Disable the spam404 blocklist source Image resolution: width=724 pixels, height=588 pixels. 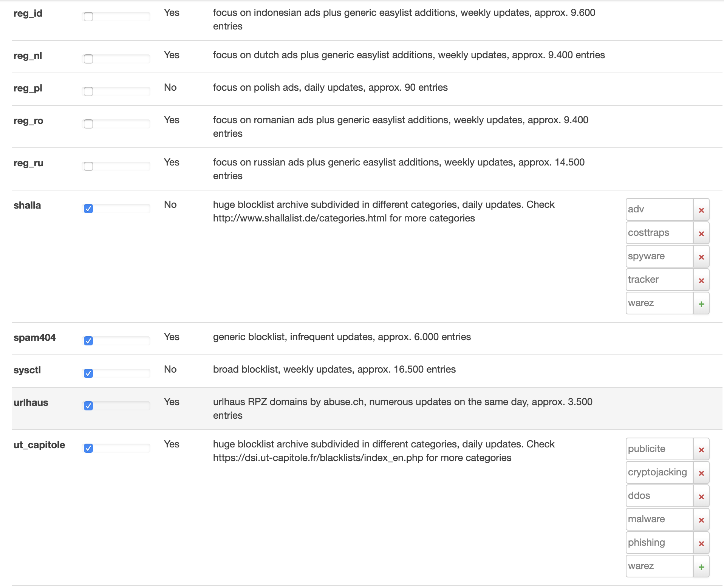(x=88, y=341)
